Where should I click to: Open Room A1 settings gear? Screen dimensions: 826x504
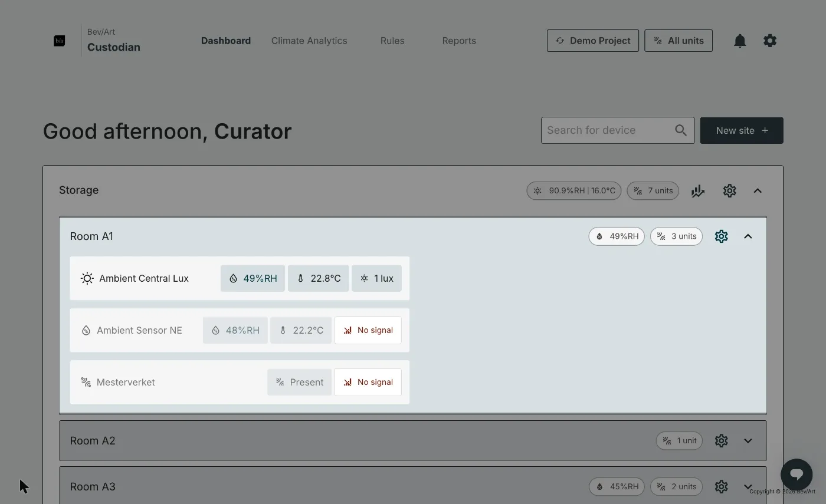pyautogui.click(x=721, y=236)
